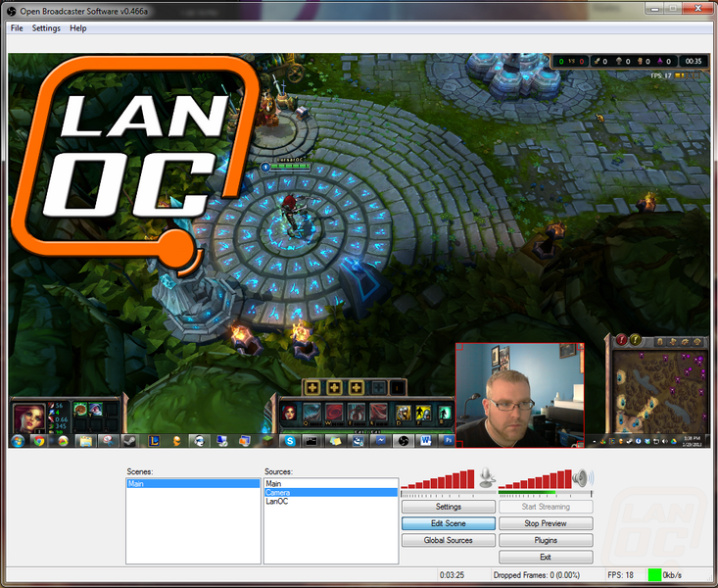Click the 0:03:25 elapsed time in status bar

(452, 574)
